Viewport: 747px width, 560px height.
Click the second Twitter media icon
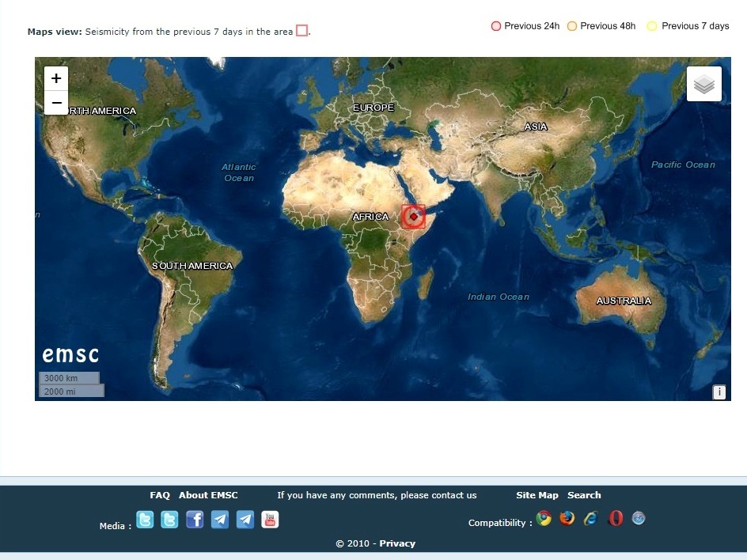pyautogui.click(x=169, y=520)
